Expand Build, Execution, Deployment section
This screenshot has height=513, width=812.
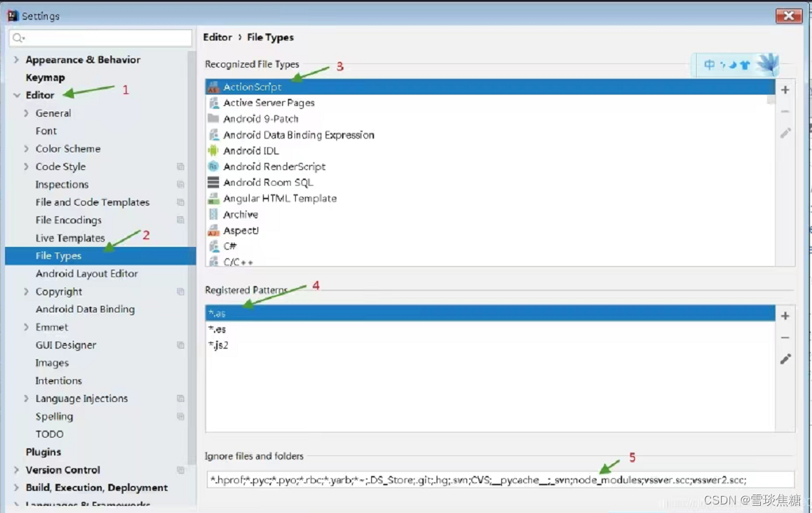coord(16,487)
